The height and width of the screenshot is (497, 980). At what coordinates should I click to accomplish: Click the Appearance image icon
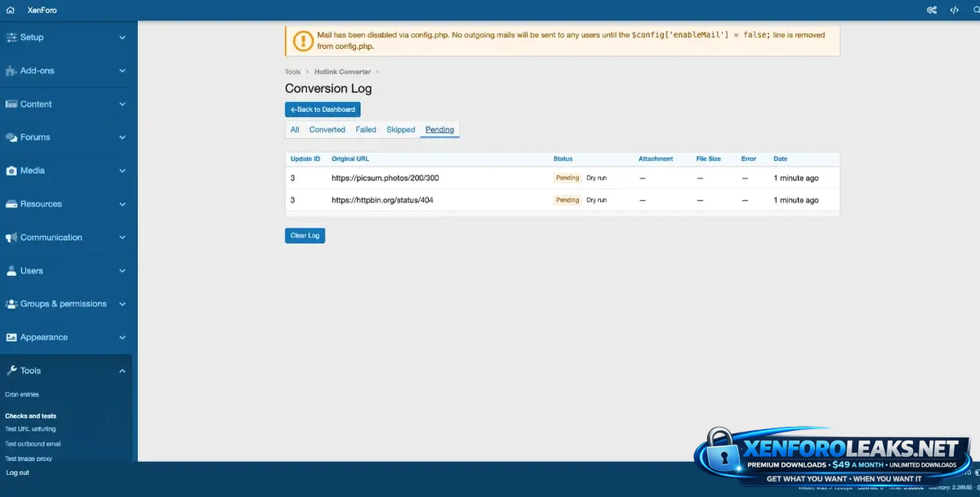pyautogui.click(x=11, y=337)
